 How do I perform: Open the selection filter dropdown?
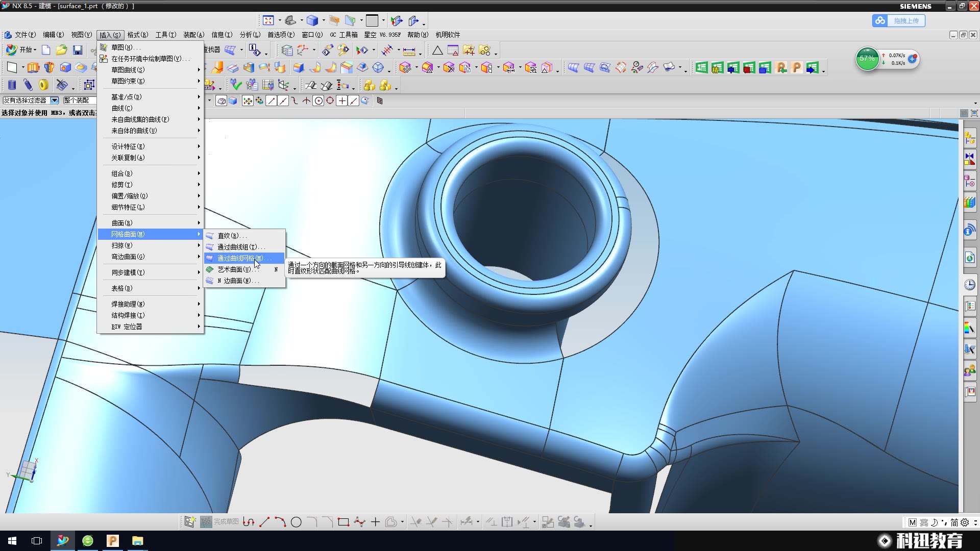point(55,101)
